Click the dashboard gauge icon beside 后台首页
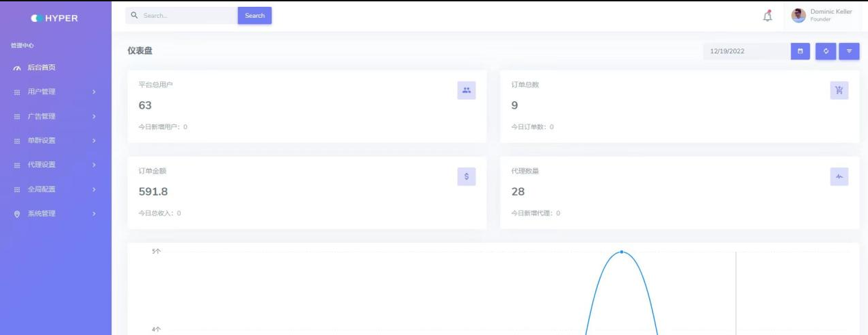868x335 pixels. click(x=17, y=68)
